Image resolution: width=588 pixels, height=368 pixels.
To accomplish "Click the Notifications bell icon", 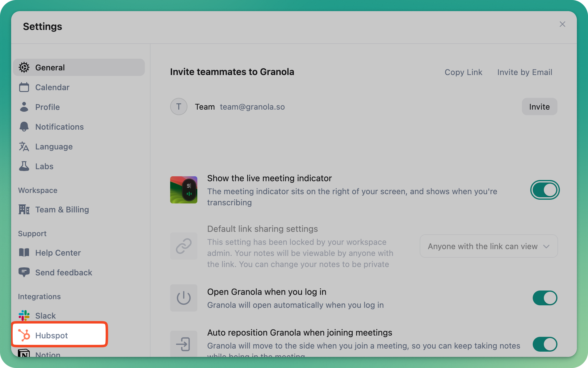I will pyautogui.click(x=24, y=127).
